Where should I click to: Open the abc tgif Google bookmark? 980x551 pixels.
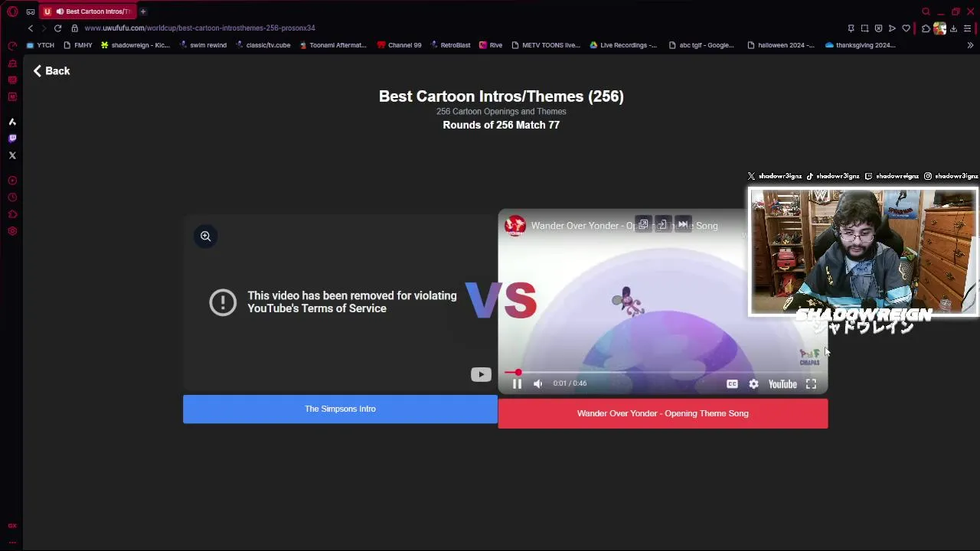701,45
